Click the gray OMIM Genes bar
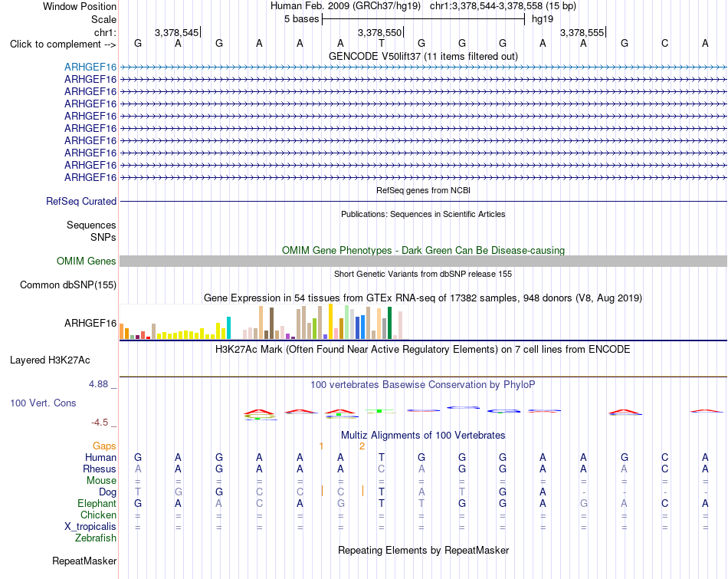 423,262
